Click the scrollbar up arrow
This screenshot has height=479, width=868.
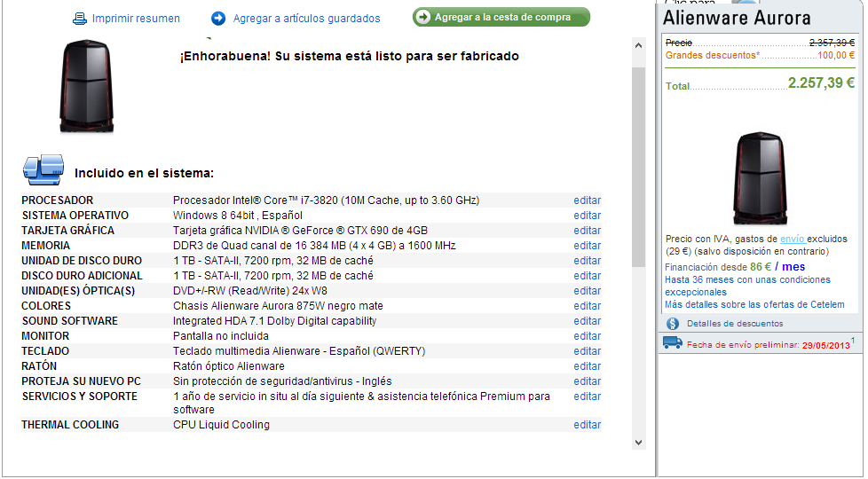pyautogui.click(x=638, y=45)
